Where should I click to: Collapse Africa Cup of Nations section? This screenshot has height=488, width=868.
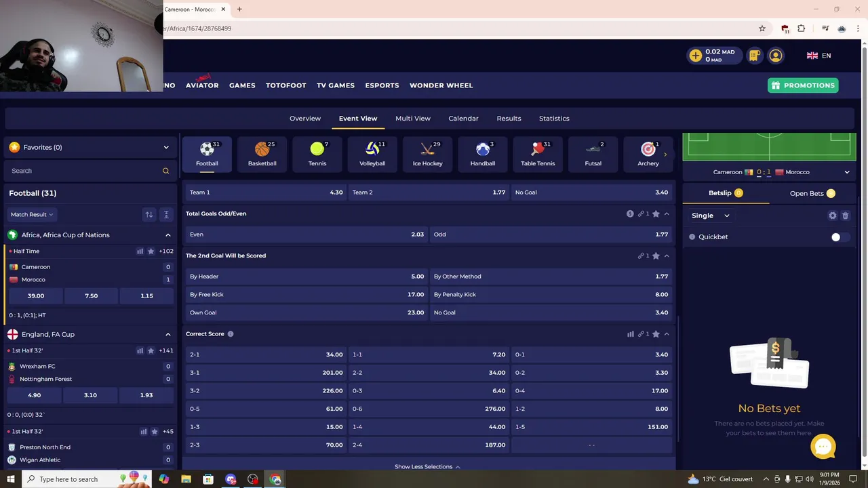pos(168,235)
